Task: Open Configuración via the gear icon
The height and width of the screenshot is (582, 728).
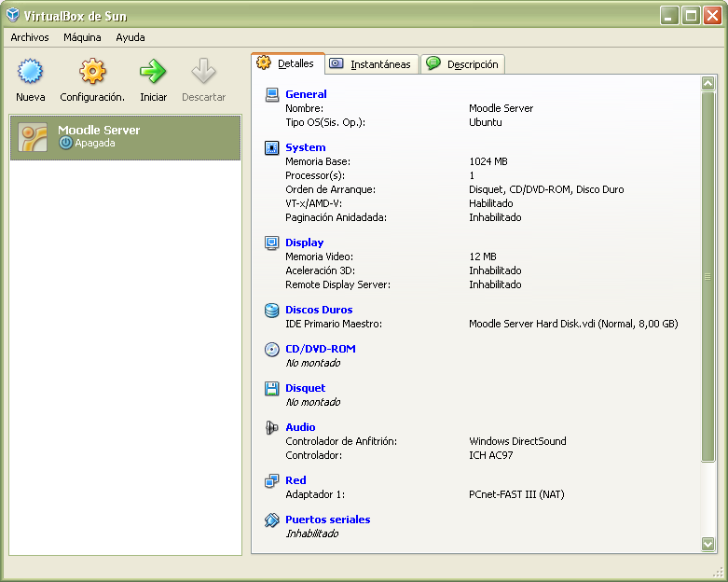Action: (x=92, y=71)
